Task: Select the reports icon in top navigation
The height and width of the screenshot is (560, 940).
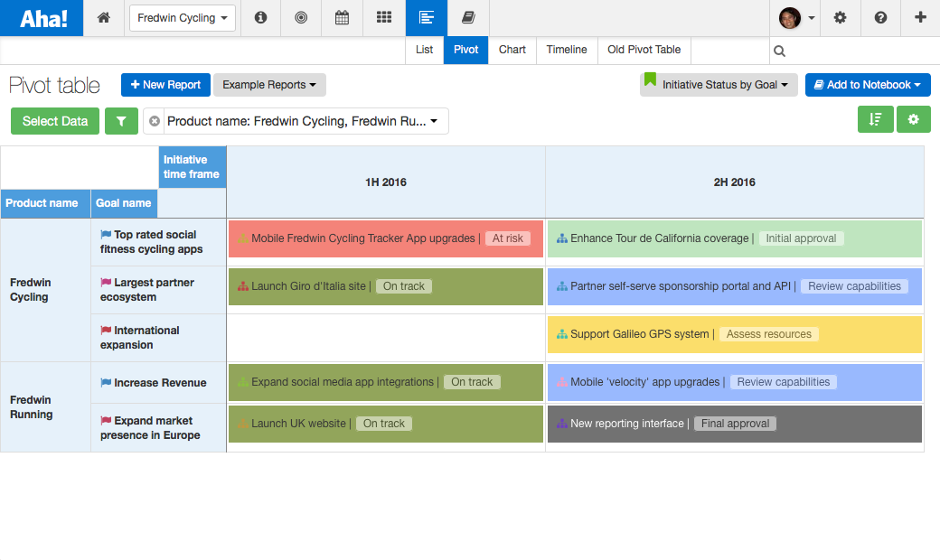Action: tap(425, 17)
